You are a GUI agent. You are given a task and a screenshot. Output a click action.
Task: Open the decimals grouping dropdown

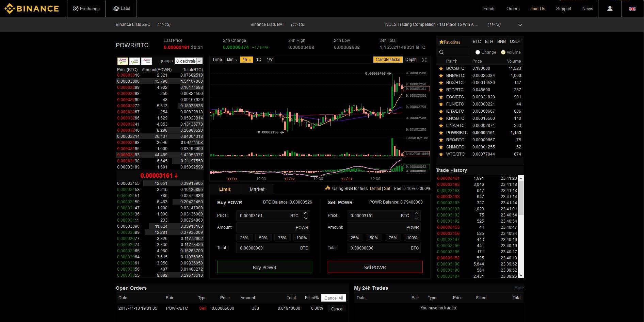pyautogui.click(x=188, y=61)
